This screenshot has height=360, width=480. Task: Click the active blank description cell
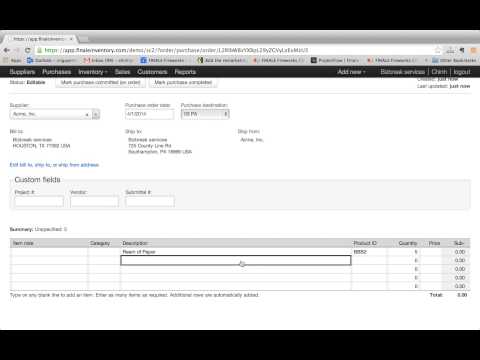[236, 260]
